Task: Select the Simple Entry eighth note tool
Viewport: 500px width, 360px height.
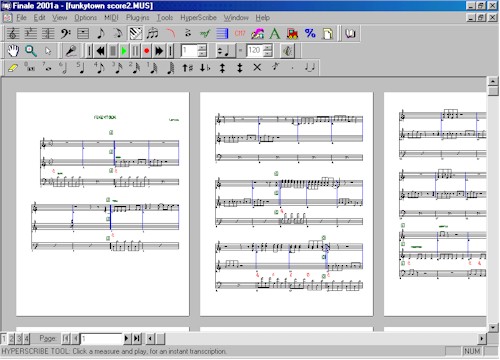Action: coord(100,33)
